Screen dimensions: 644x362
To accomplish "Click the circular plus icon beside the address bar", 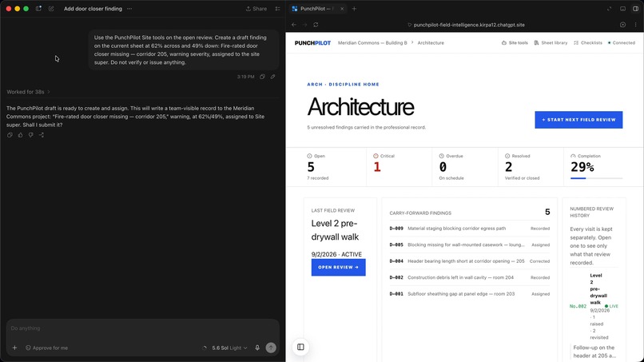I will click(622, 25).
